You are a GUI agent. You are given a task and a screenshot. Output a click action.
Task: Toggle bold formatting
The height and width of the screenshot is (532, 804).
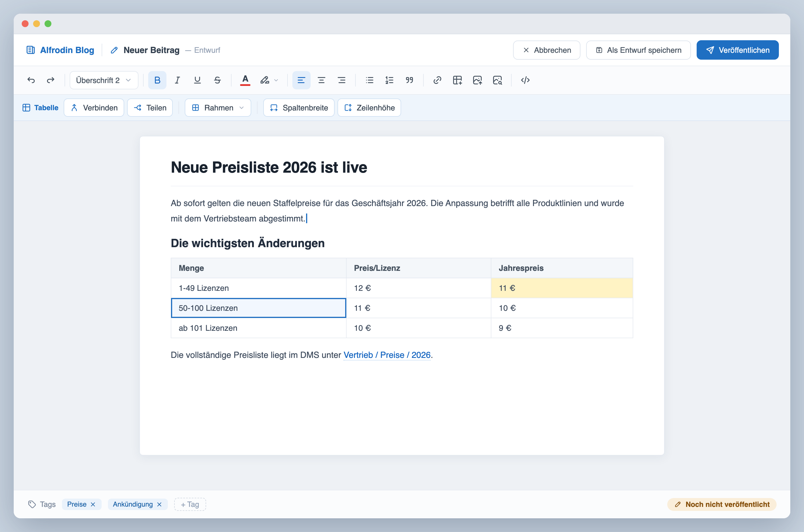(x=157, y=80)
